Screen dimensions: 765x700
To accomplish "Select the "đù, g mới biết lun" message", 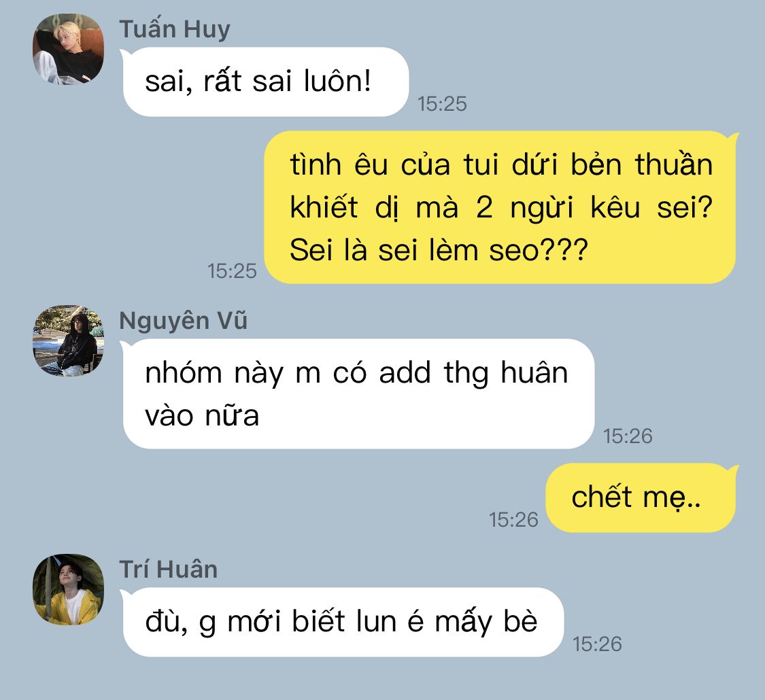I will click(x=343, y=622).
